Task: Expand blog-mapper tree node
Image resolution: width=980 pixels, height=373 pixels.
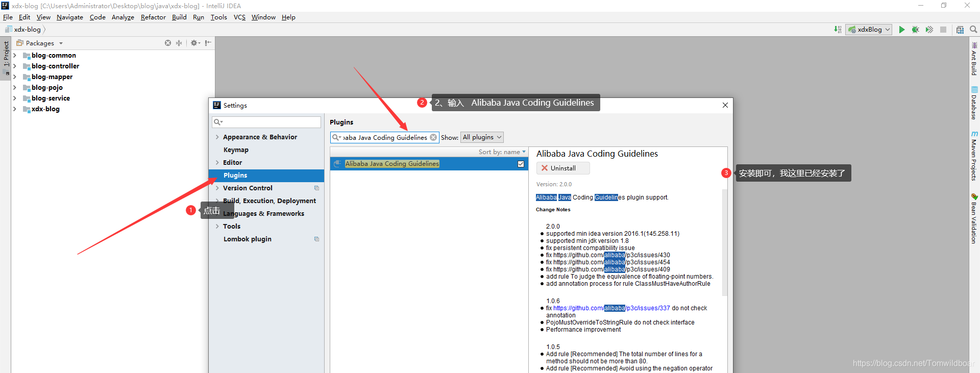Action: point(15,77)
